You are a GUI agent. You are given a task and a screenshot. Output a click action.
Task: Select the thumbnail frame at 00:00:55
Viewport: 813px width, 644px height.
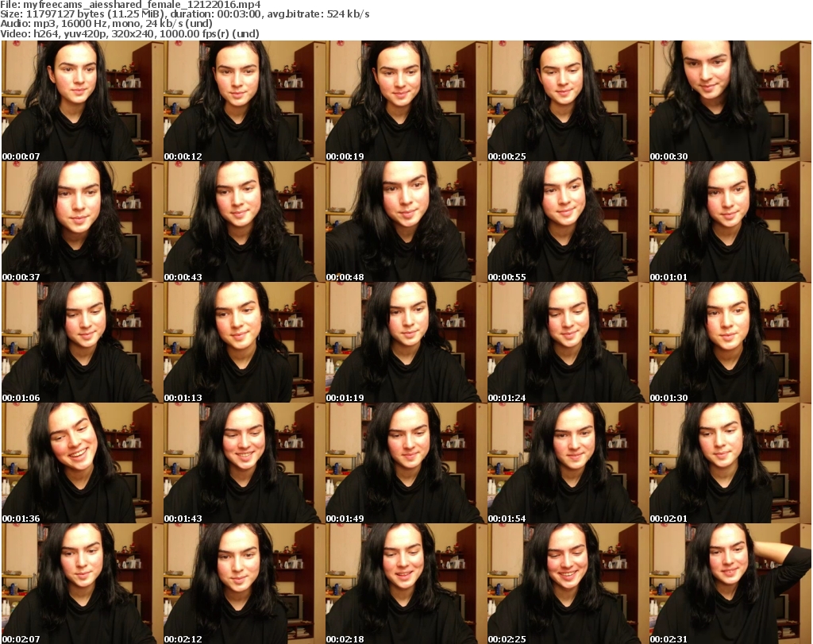coord(568,222)
